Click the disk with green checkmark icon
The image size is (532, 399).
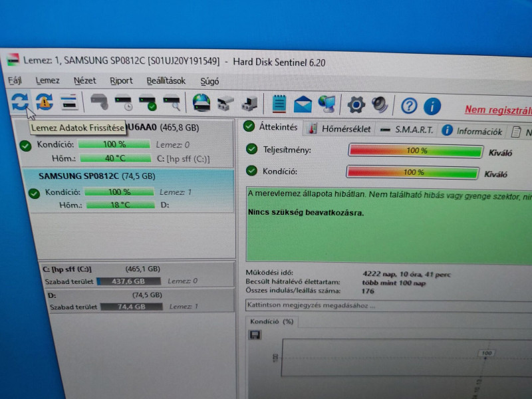point(148,102)
